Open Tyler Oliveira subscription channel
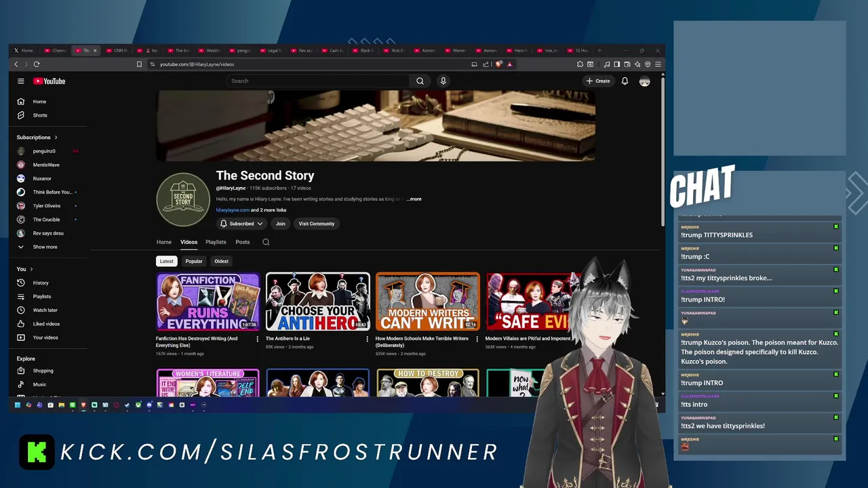 (47, 206)
